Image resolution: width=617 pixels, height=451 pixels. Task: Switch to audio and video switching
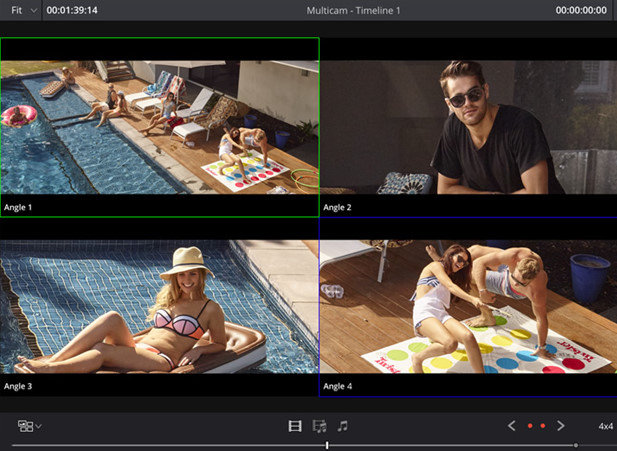pyautogui.click(x=319, y=426)
